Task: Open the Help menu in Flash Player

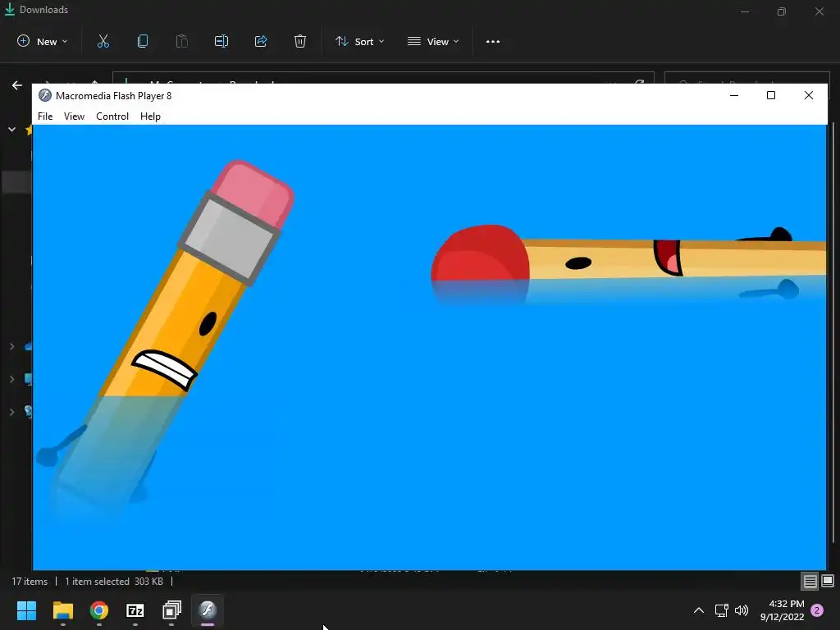Action: [x=150, y=116]
